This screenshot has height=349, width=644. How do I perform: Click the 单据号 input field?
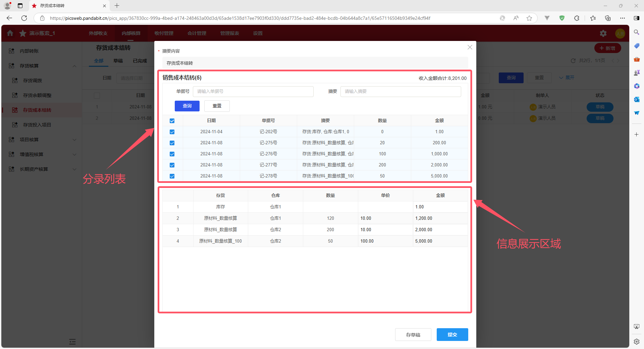coord(253,92)
